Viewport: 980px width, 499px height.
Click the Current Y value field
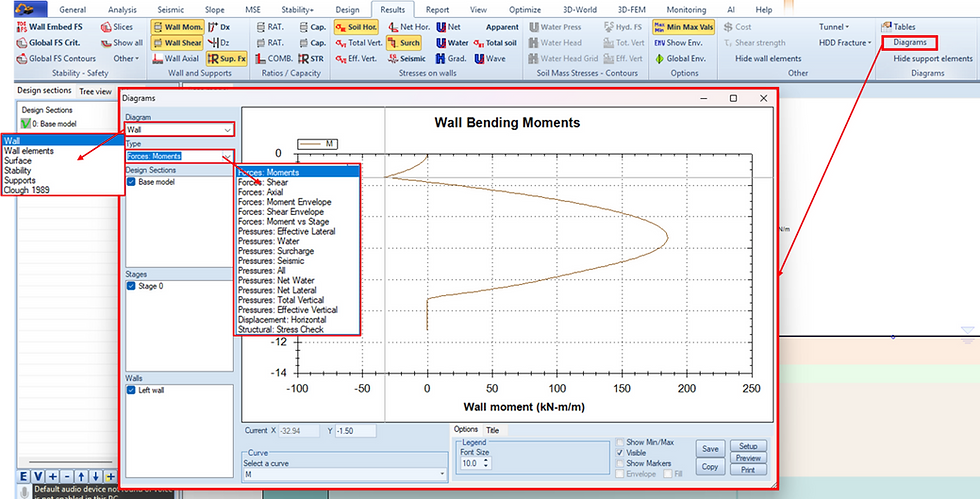[x=355, y=430]
